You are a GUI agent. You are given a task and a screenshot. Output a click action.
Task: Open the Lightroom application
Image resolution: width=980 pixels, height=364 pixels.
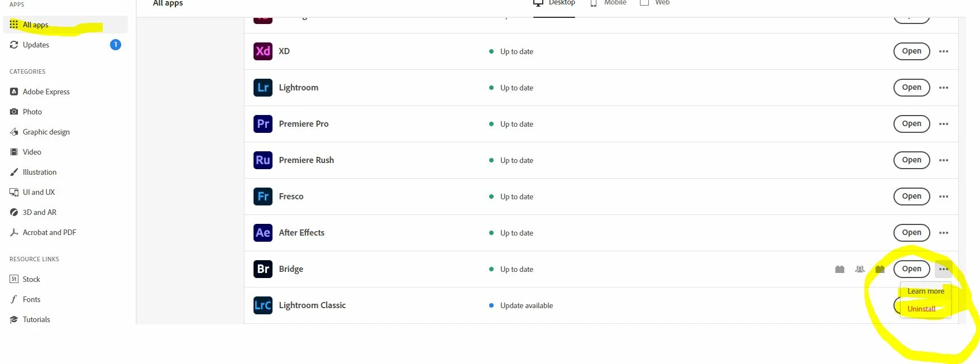pyautogui.click(x=911, y=88)
